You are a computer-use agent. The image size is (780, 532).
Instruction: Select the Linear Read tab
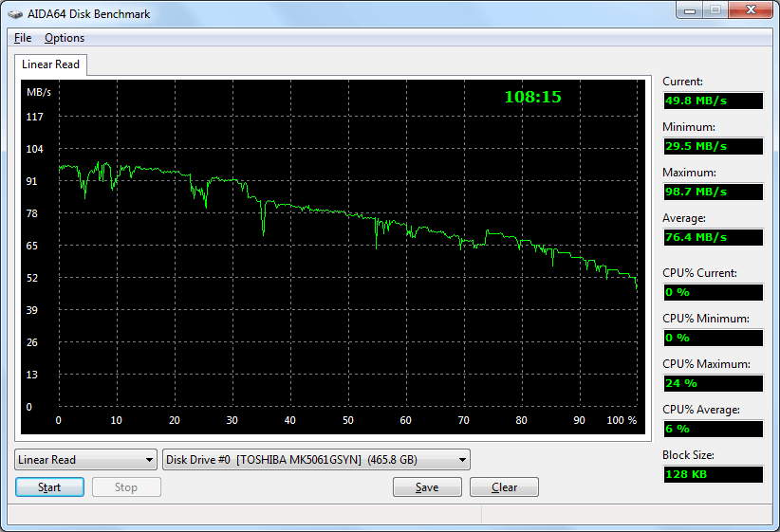coord(50,64)
